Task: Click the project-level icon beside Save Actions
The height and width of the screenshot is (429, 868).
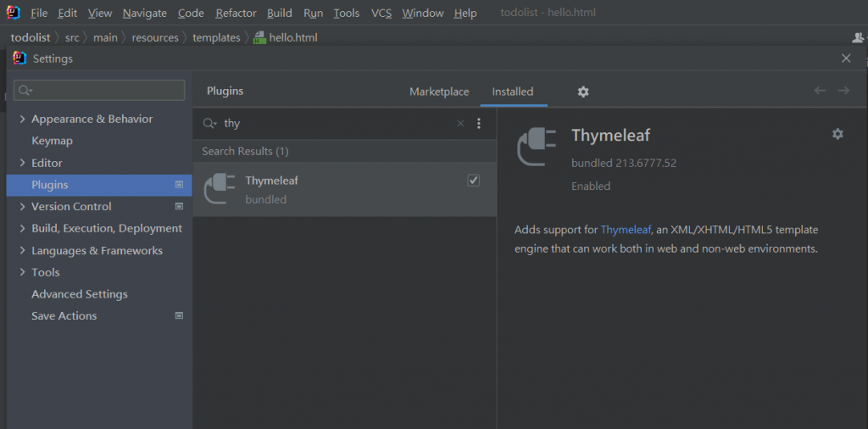Action: click(179, 315)
